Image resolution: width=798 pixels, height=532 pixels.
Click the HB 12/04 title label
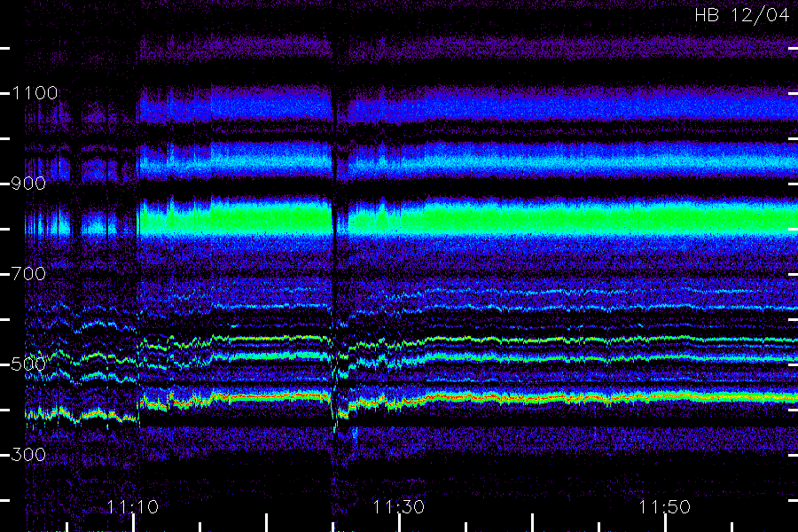coord(742,15)
